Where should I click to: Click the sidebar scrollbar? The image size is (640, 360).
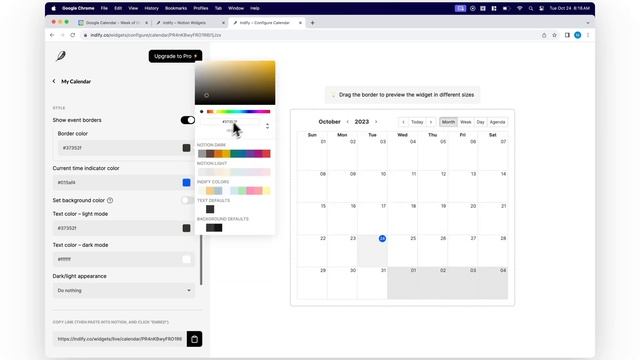coord(201,260)
